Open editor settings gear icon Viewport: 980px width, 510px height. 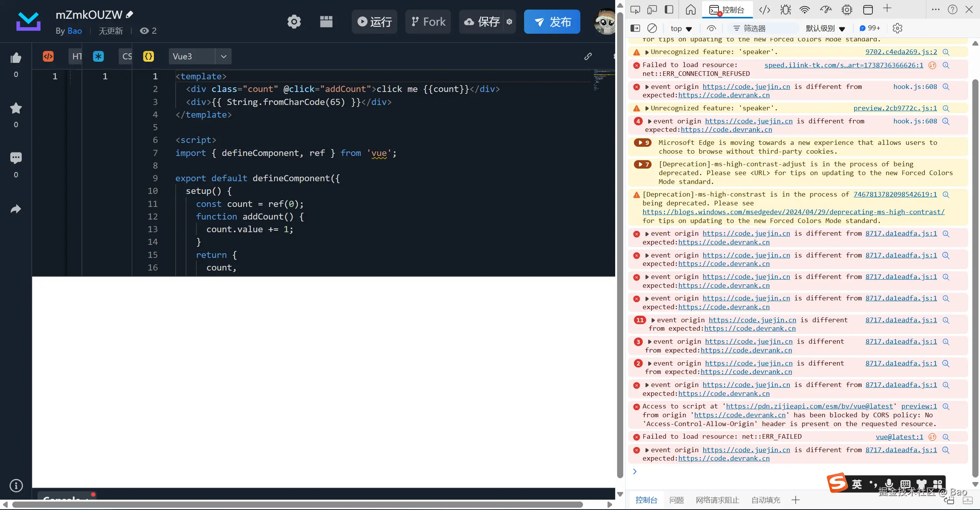point(294,22)
